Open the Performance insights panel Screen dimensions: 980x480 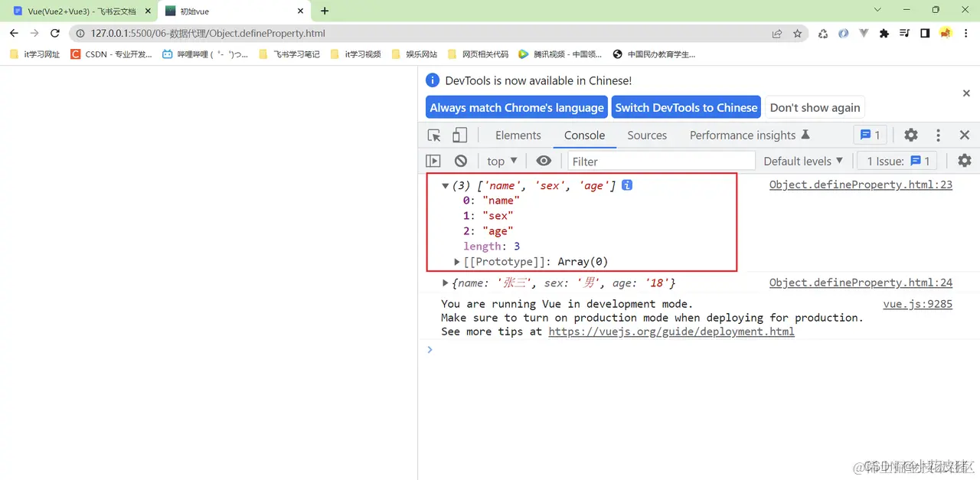[750, 136]
